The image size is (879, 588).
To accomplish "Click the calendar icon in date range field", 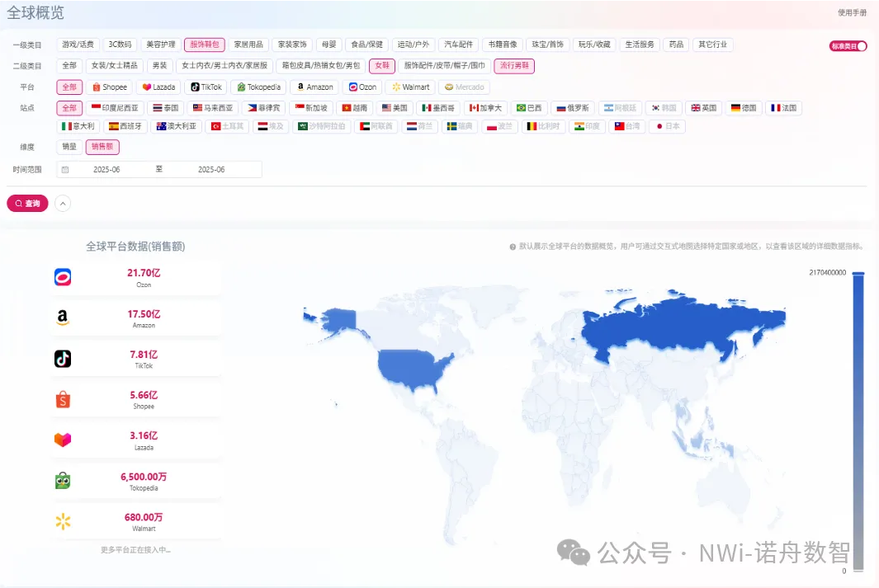I will pyautogui.click(x=65, y=170).
